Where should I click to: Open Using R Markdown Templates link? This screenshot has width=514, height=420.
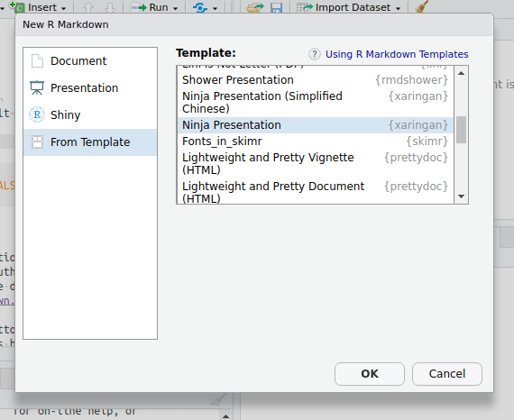pyautogui.click(x=397, y=54)
